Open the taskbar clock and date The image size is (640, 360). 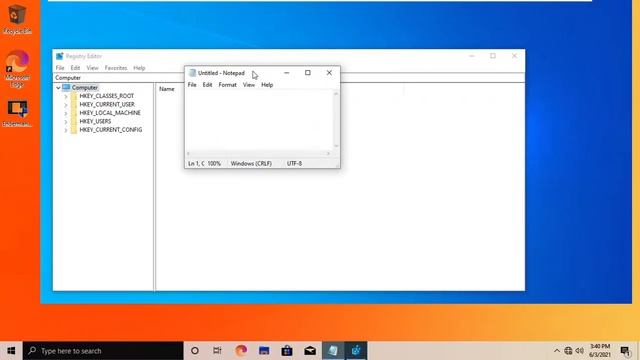tap(600, 351)
